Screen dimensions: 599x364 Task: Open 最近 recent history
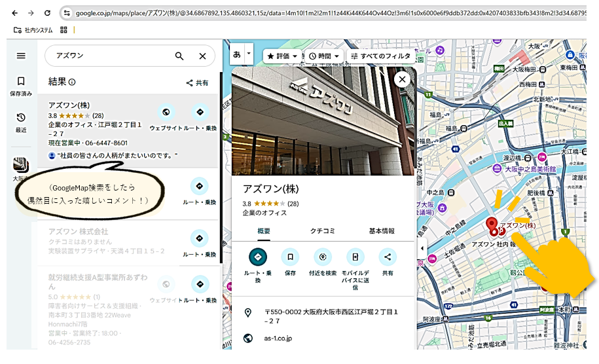(x=21, y=122)
